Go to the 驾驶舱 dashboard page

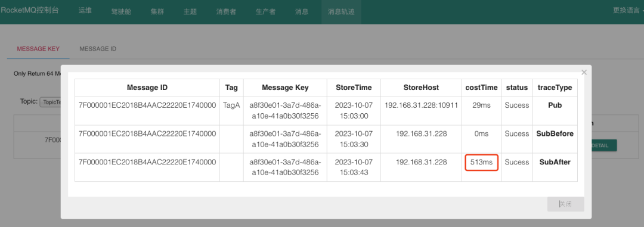pos(121,11)
